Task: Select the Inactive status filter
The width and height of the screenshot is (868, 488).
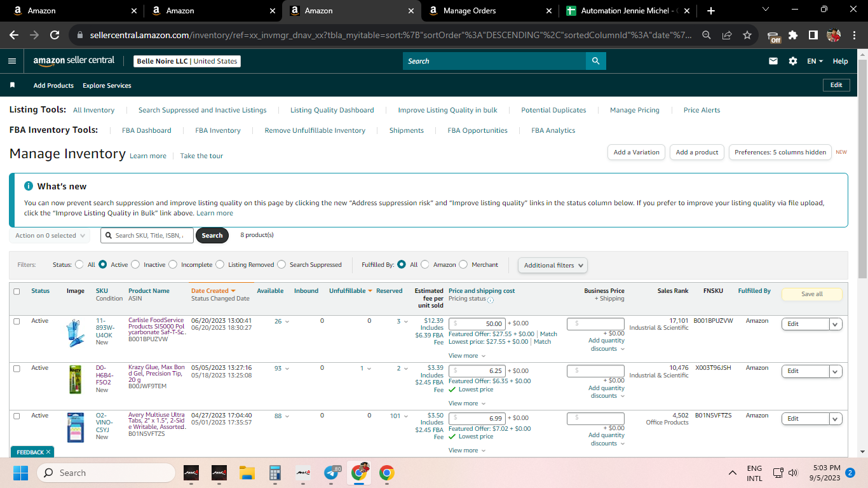Action: click(x=135, y=264)
